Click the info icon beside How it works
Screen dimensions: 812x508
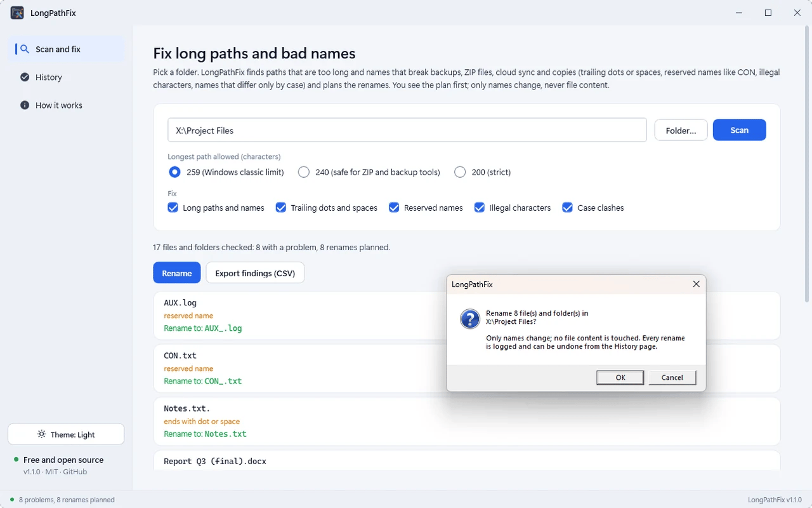(x=25, y=105)
